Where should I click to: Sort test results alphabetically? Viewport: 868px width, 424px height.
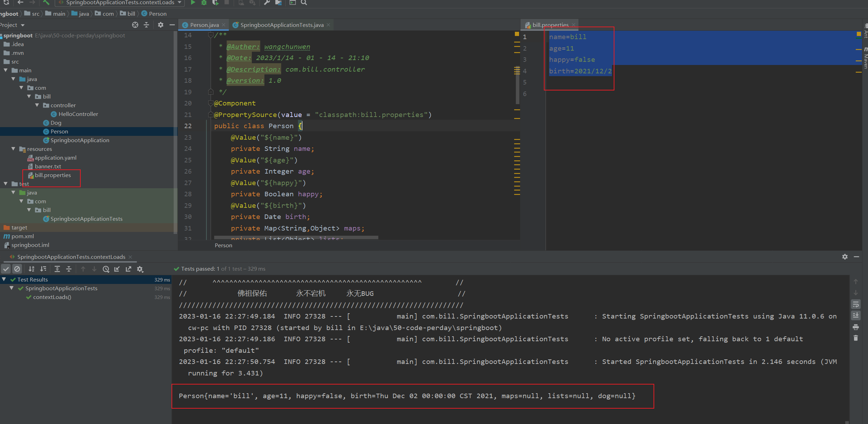[x=31, y=269]
